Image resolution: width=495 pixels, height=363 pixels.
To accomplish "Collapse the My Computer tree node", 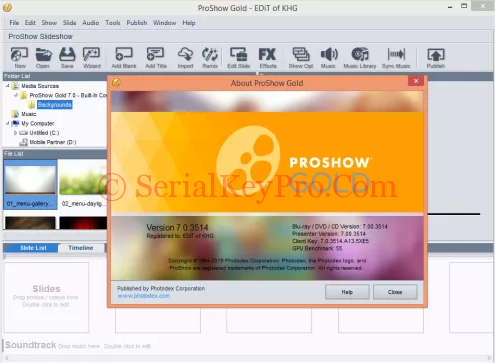I will (7, 123).
